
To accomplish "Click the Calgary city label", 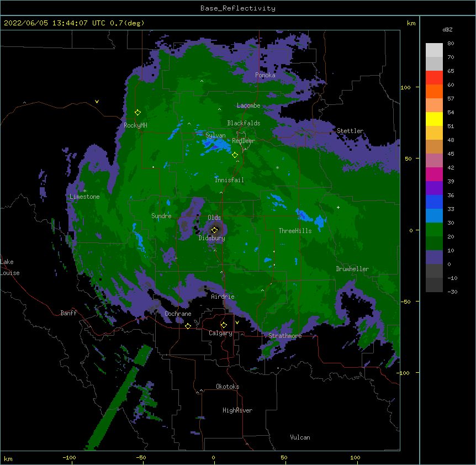I will coord(220,333).
